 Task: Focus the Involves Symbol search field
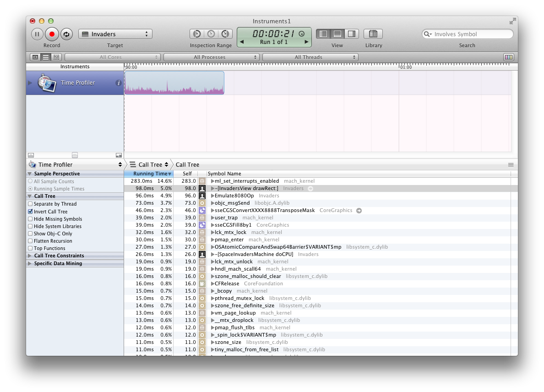click(468, 34)
